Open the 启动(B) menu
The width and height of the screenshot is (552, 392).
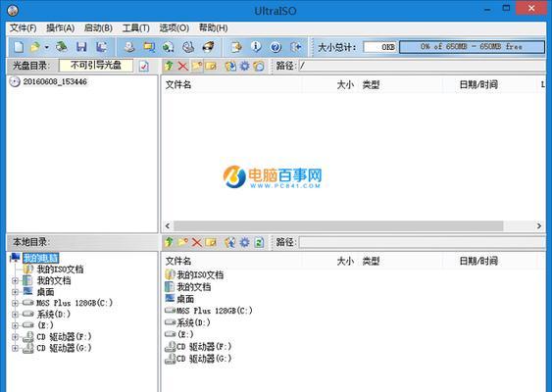pyautogui.click(x=98, y=27)
